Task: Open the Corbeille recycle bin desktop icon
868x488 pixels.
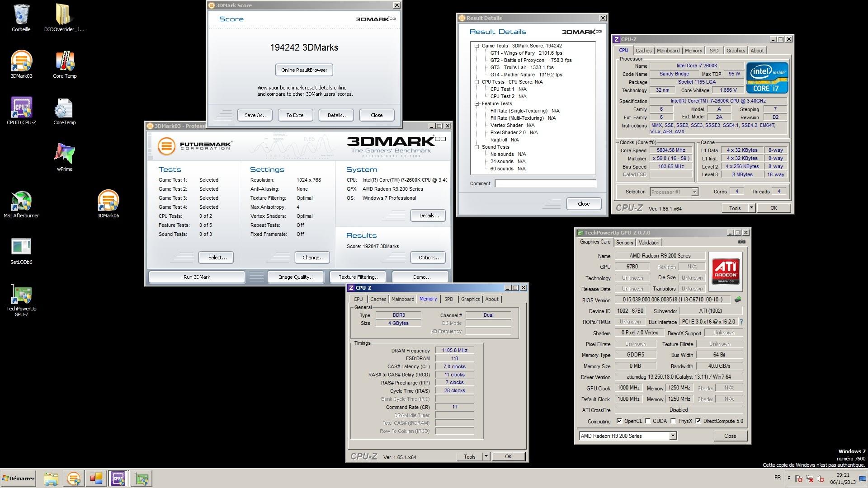Action: tap(21, 18)
